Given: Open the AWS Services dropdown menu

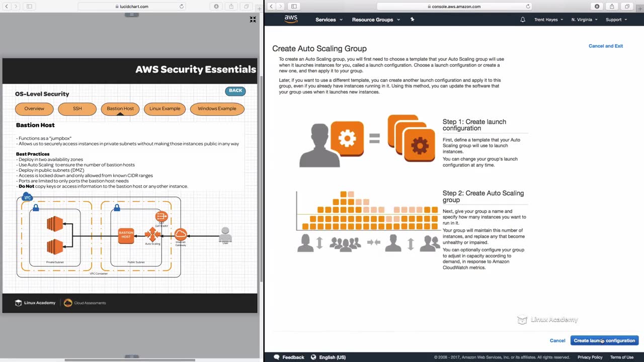Looking at the screenshot, I should (329, 20).
